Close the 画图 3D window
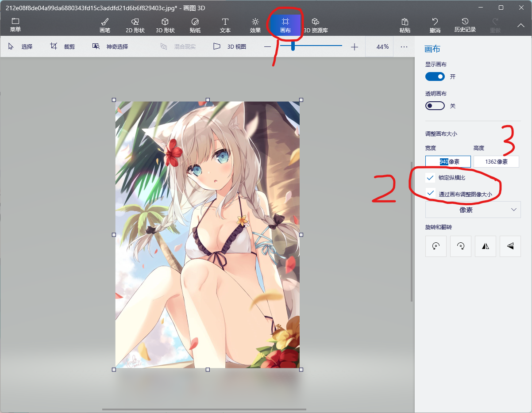 click(x=521, y=8)
